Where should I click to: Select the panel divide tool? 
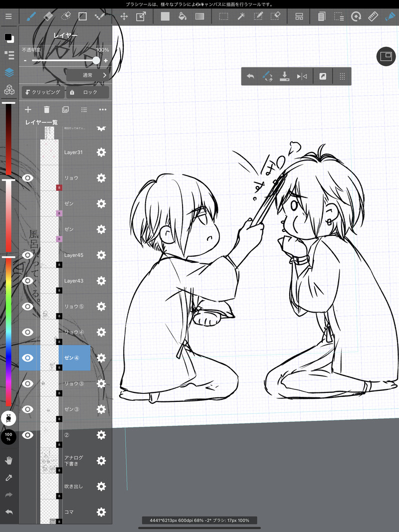pyautogui.click(x=299, y=16)
